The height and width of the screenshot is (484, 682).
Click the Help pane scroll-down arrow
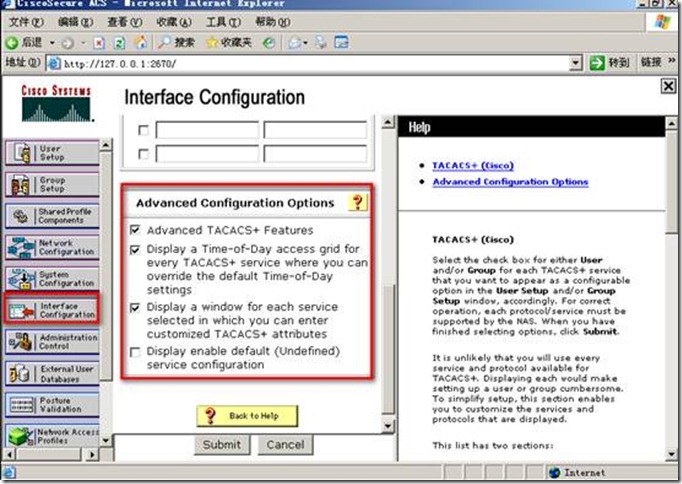click(671, 454)
